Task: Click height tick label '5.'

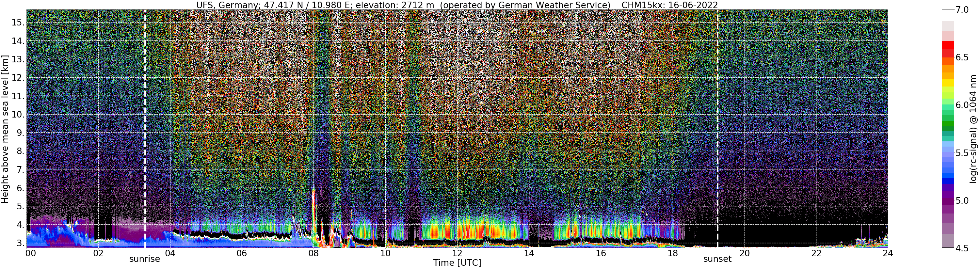Action: 20,206
